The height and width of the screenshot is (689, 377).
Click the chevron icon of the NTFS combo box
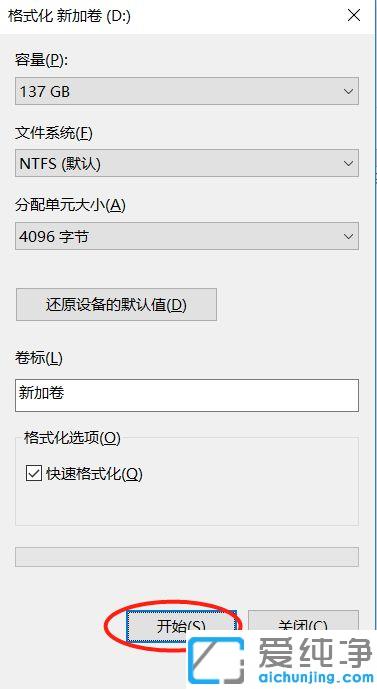coord(348,163)
